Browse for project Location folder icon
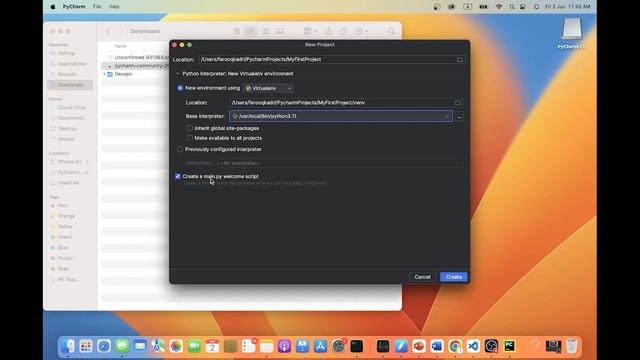 pos(460,60)
